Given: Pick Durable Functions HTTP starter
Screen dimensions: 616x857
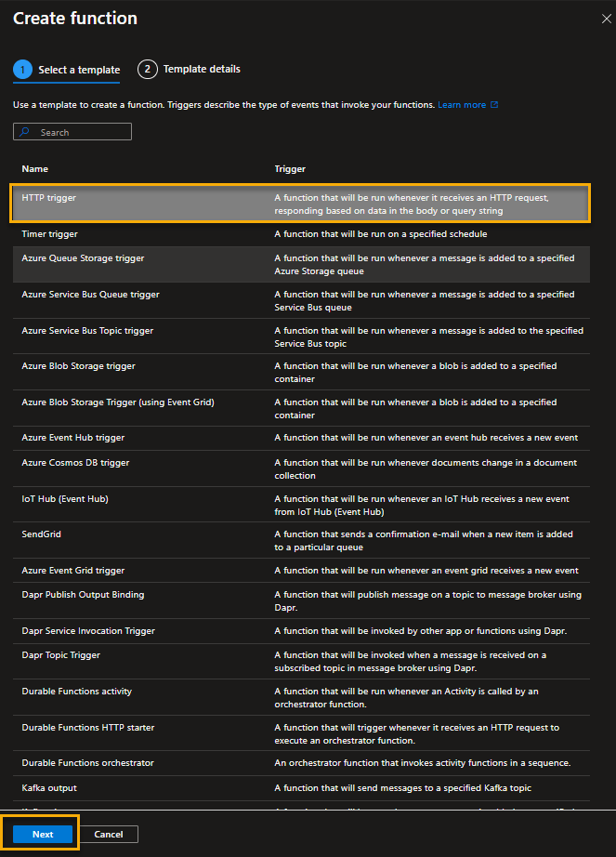Looking at the screenshot, I should [x=301, y=733].
